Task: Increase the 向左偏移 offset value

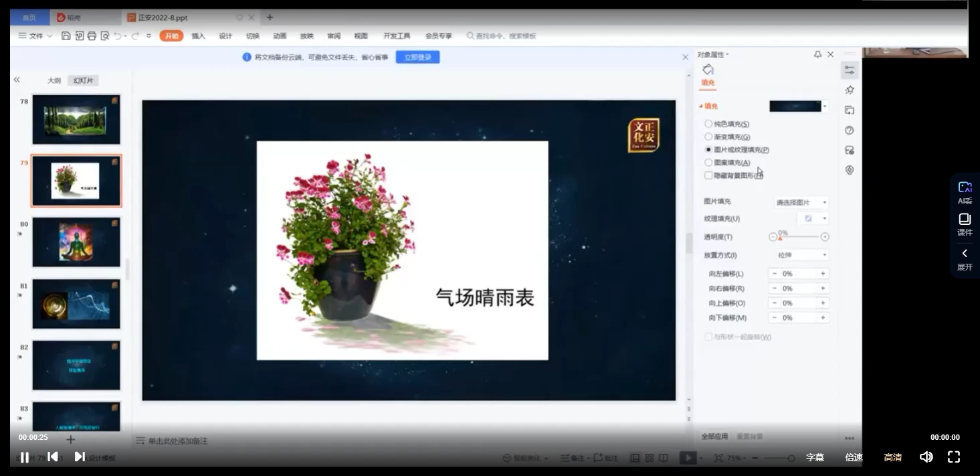Action: tap(823, 274)
